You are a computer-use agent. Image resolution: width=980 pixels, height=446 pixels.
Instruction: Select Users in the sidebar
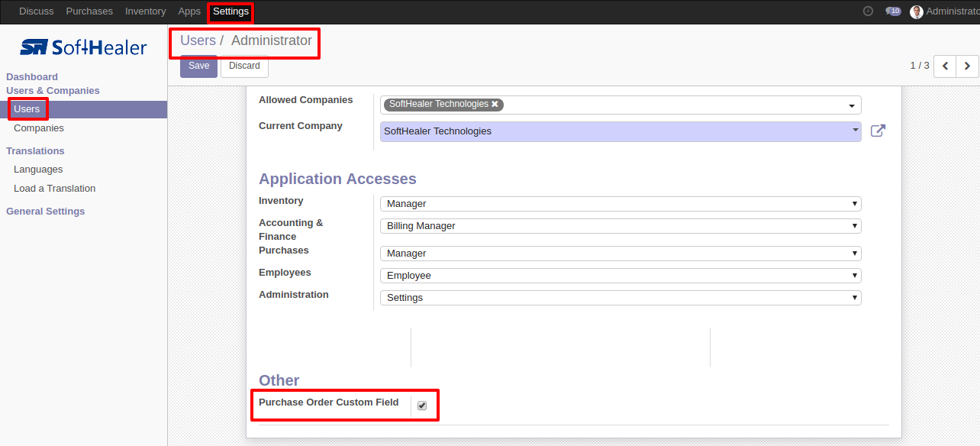pos(83,109)
